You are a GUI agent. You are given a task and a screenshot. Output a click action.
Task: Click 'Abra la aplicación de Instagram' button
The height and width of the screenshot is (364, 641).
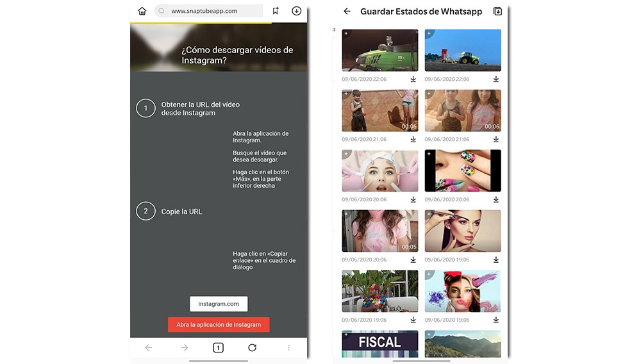coord(219,325)
